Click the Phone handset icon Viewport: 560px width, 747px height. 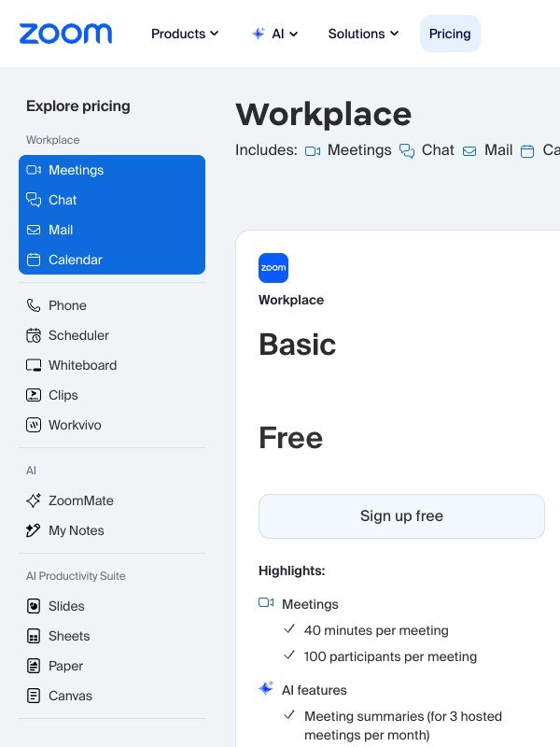(34, 305)
